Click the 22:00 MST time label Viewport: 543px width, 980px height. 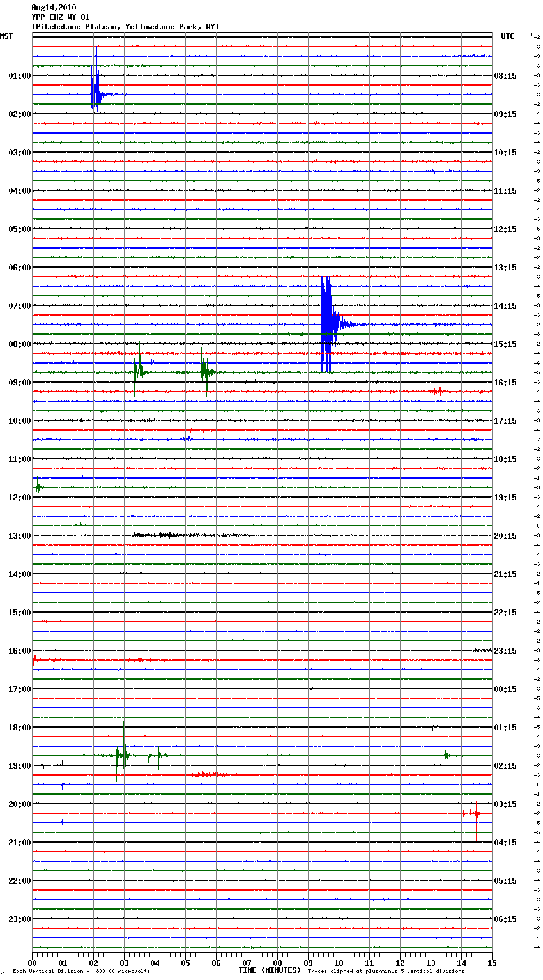pos(20,881)
